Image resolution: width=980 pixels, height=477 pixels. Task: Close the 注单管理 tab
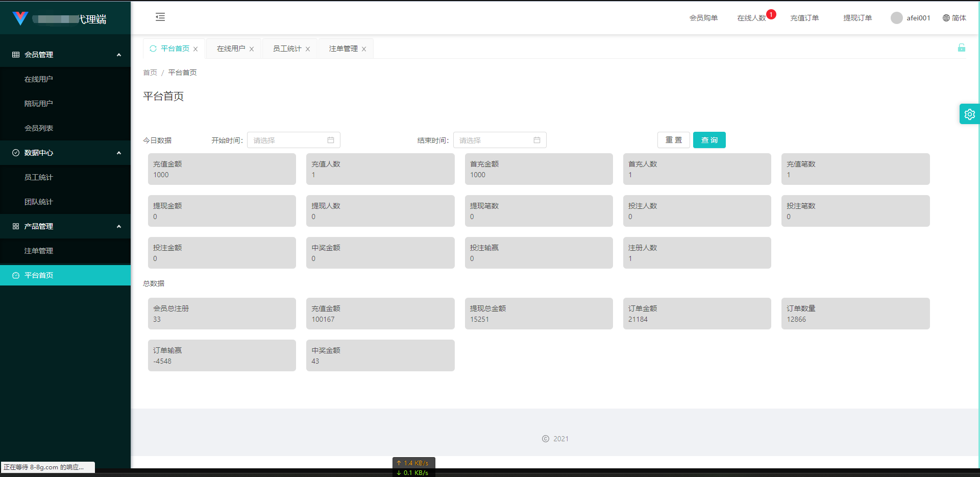coord(364,49)
